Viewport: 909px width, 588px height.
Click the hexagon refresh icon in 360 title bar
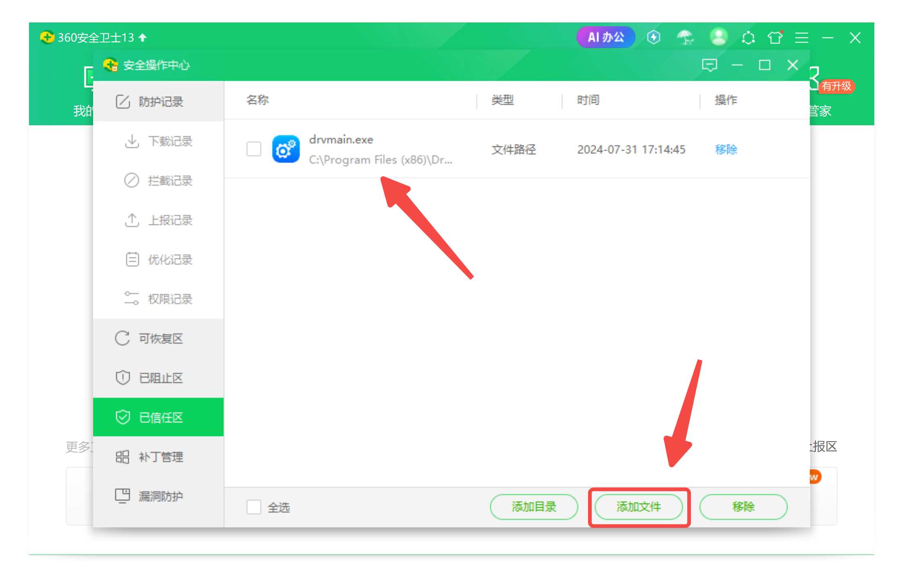click(x=748, y=38)
